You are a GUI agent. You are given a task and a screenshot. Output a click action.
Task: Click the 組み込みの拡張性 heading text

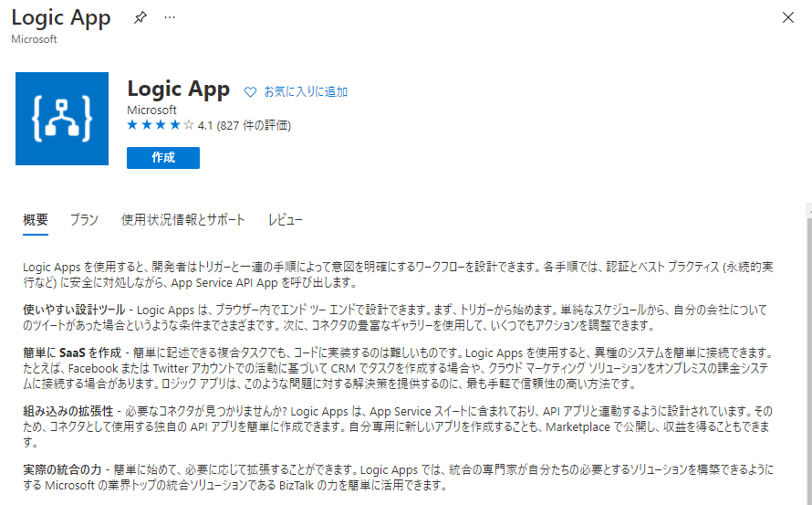tap(68, 412)
